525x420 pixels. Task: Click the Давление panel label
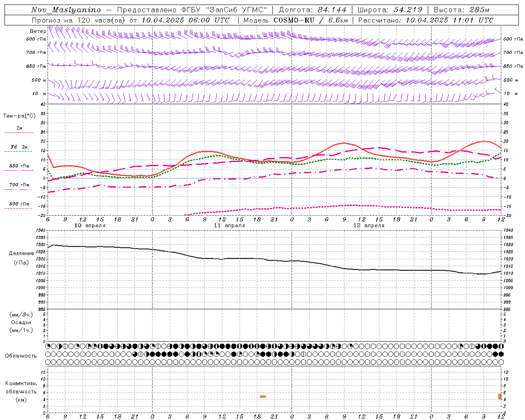click(x=21, y=253)
